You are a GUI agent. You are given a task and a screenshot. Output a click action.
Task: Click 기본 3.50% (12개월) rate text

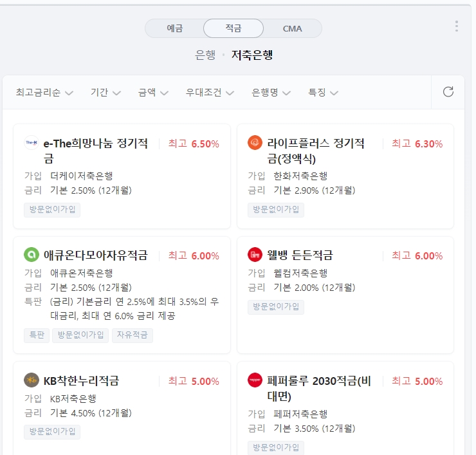314,429
